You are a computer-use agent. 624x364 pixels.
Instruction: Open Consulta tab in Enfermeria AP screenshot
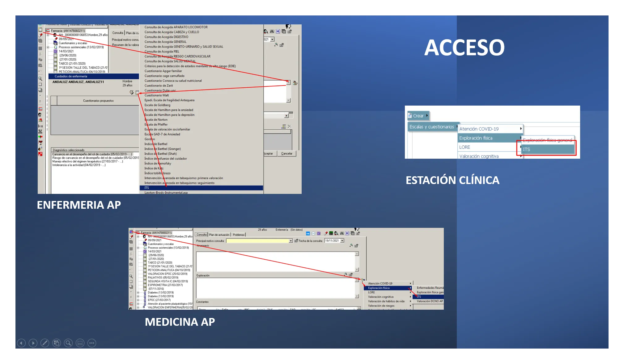click(x=117, y=33)
